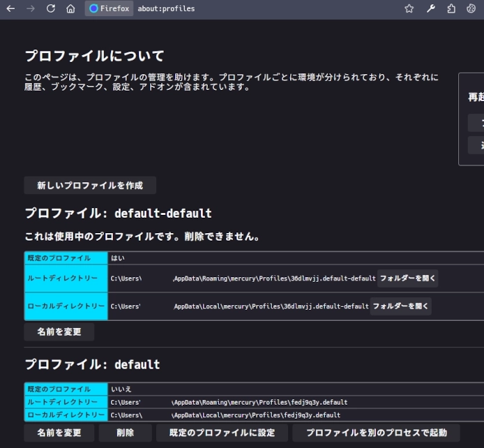Open the home page icon
Image resolution: width=484 pixels, height=448 pixels.
[70, 8]
